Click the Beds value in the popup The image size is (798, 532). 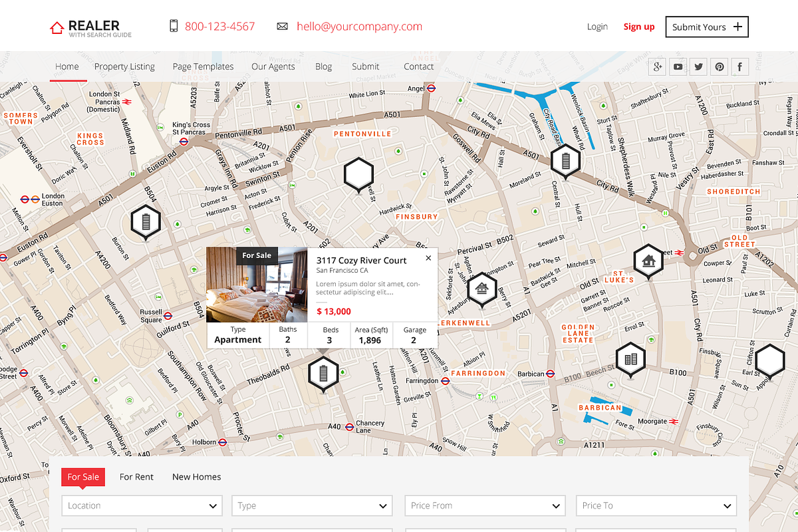pos(329,340)
